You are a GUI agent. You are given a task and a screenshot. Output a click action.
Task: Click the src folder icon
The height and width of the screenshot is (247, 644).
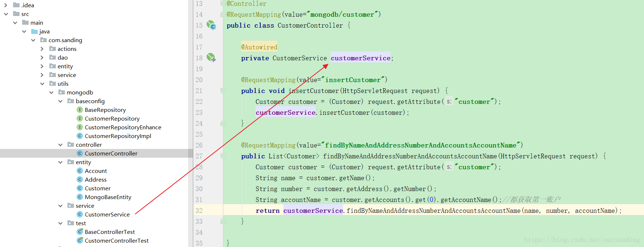click(16, 14)
